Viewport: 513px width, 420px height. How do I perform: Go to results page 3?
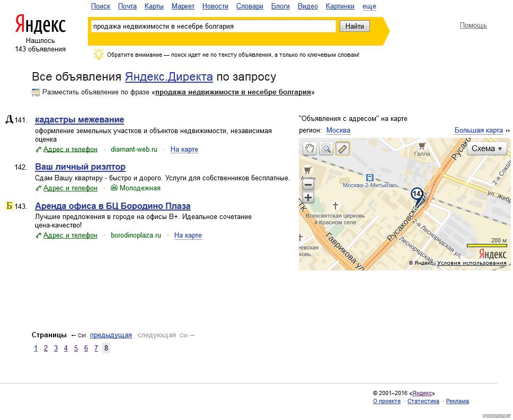[x=56, y=348]
